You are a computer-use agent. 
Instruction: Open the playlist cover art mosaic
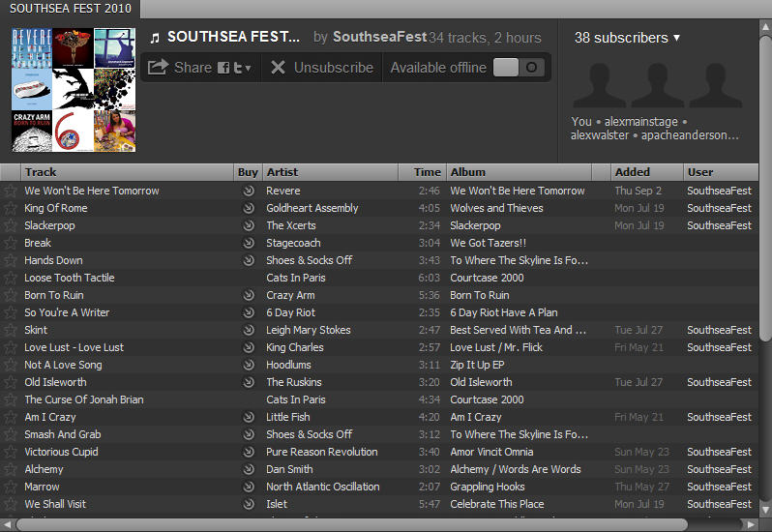(74, 90)
